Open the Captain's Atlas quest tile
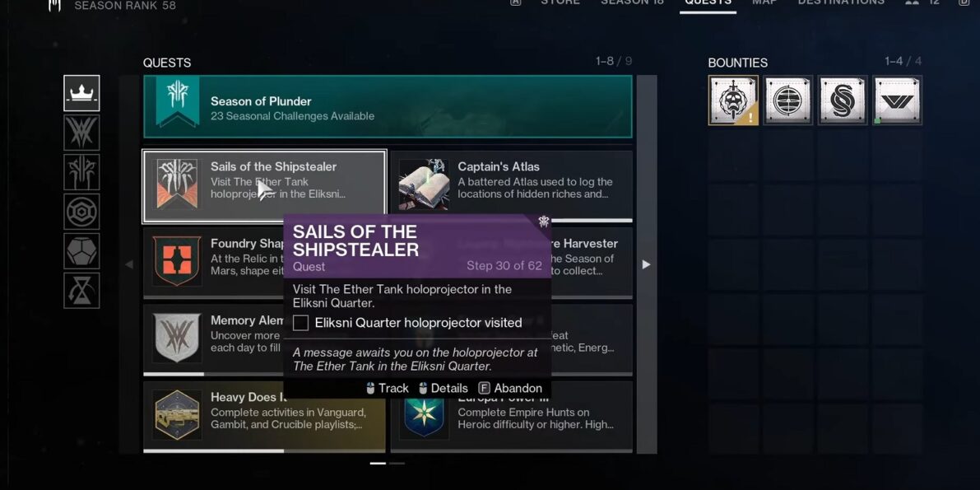The width and height of the screenshot is (980, 490). click(511, 185)
